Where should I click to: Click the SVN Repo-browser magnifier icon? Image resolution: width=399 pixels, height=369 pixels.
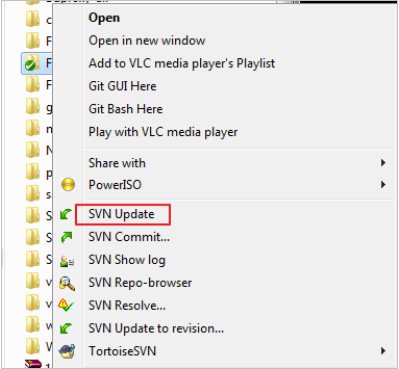67,283
